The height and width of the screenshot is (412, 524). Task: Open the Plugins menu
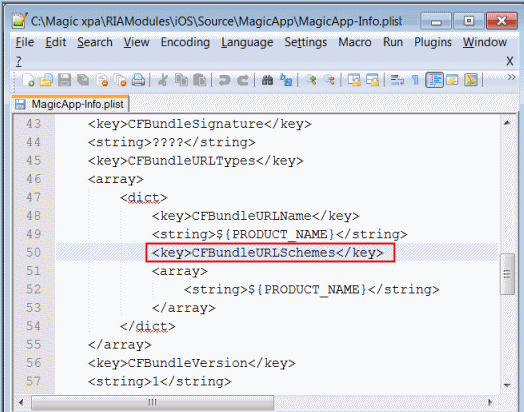coord(433,42)
